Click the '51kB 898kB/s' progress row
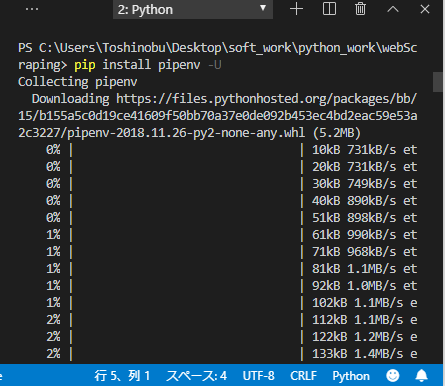 [x=232, y=218]
